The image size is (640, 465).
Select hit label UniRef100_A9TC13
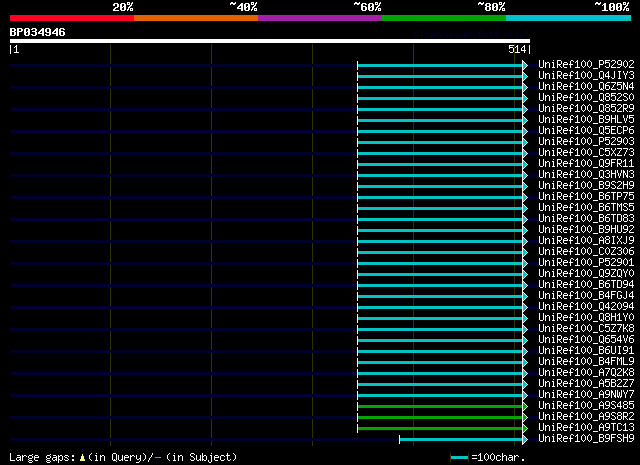pyautogui.click(x=586, y=428)
